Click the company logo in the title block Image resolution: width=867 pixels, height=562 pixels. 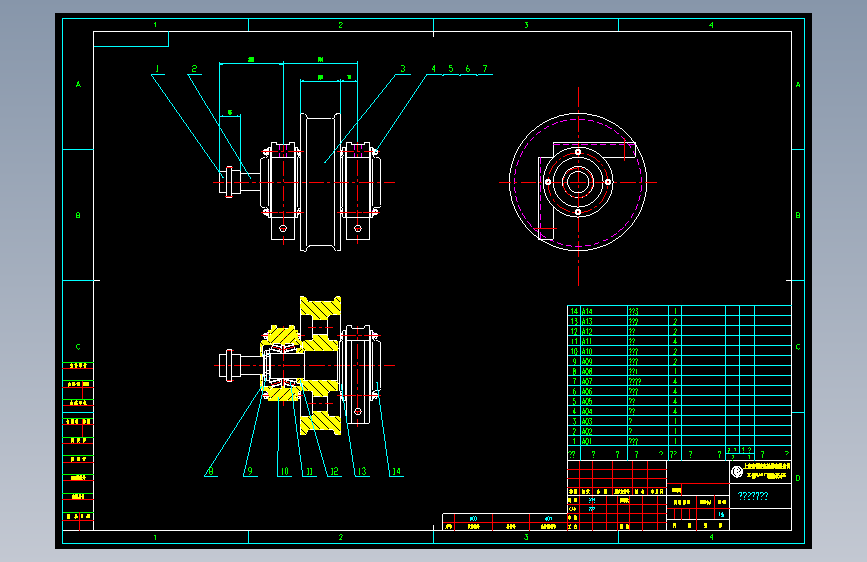(x=737, y=472)
